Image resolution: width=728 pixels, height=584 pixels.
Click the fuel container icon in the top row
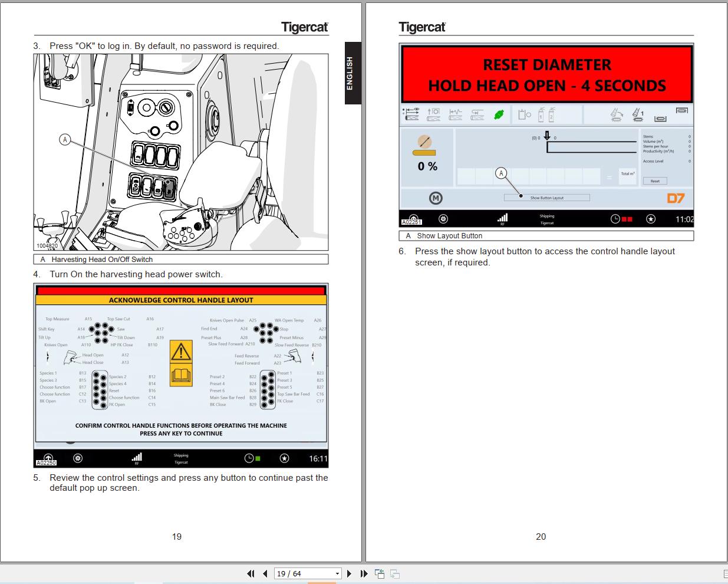pyautogui.click(x=524, y=114)
